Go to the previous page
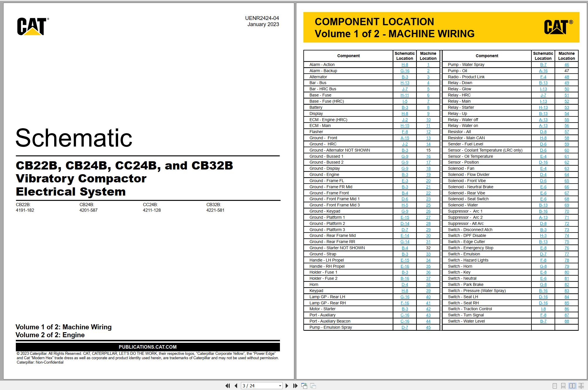Viewport: 588px width, 390px height. point(236,386)
